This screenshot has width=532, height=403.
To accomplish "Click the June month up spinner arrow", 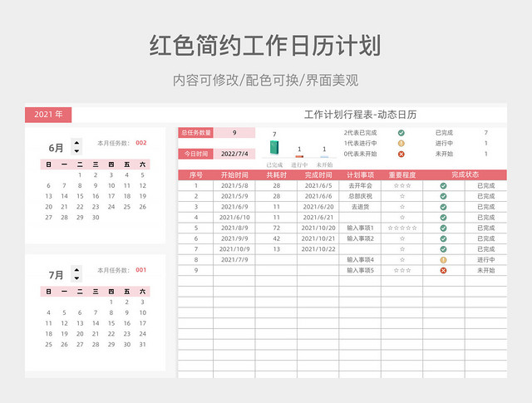I will 76,143.
